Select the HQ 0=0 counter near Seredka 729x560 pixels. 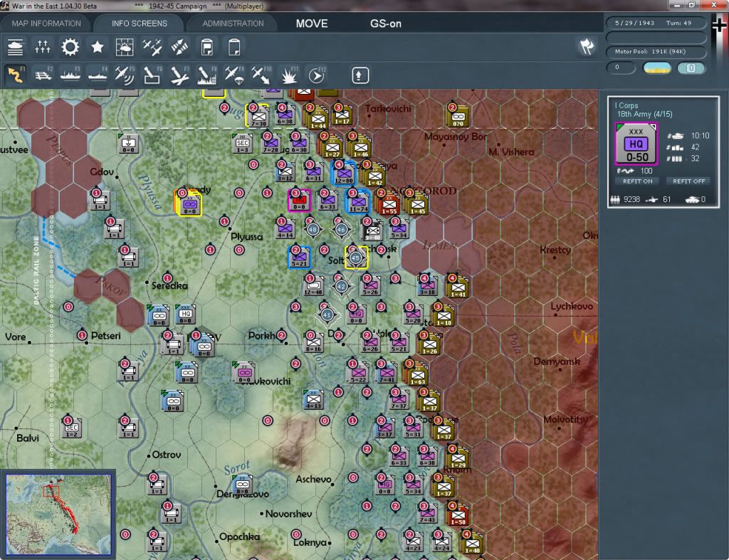(x=186, y=315)
